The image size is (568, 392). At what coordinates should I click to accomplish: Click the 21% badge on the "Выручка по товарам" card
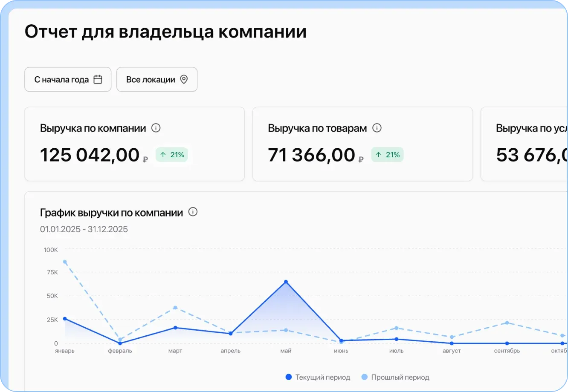click(x=387, y=154)
